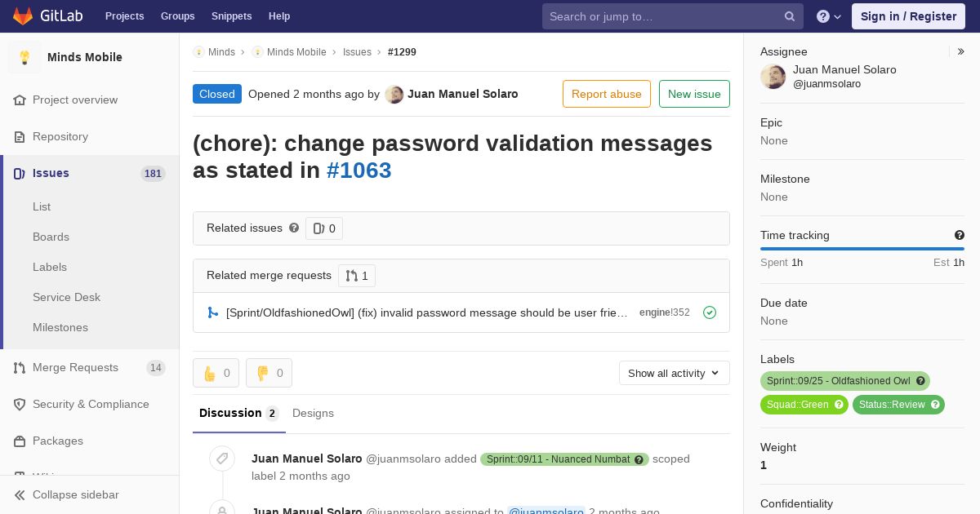This screenshot has width=980, height=514.
Task: Click the Security shield icon
Action: click(20, 404)
